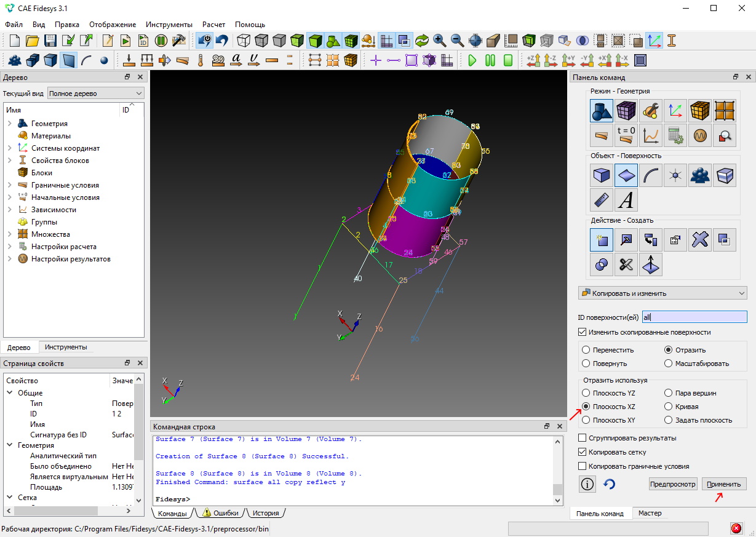Select the -X view direction icon
Image resolution: width=756 pixels, height=537 pixels.
tap(623, 60)
